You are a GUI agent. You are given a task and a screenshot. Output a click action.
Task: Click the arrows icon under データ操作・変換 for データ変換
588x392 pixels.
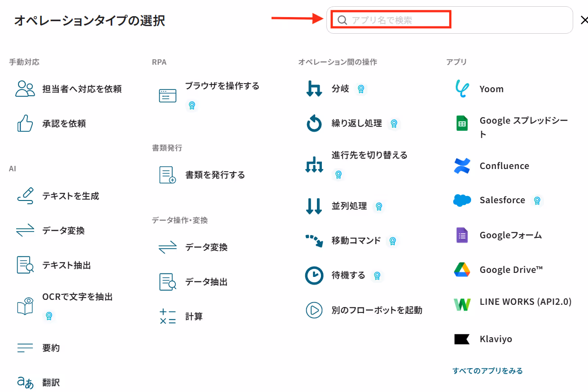[168, 247]
